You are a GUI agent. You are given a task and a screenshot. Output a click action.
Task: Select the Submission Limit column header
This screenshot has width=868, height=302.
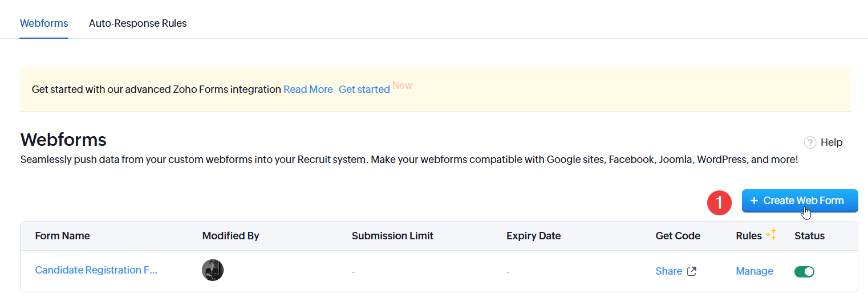[392, 236]
